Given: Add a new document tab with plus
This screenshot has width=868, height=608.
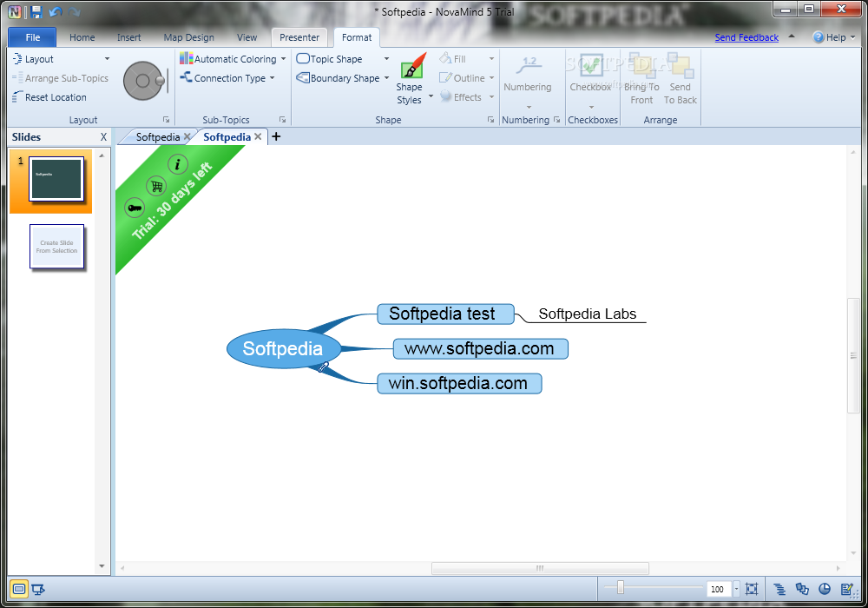Looking at the screenshot, I should pyautogui.click(x=276, y=136).
